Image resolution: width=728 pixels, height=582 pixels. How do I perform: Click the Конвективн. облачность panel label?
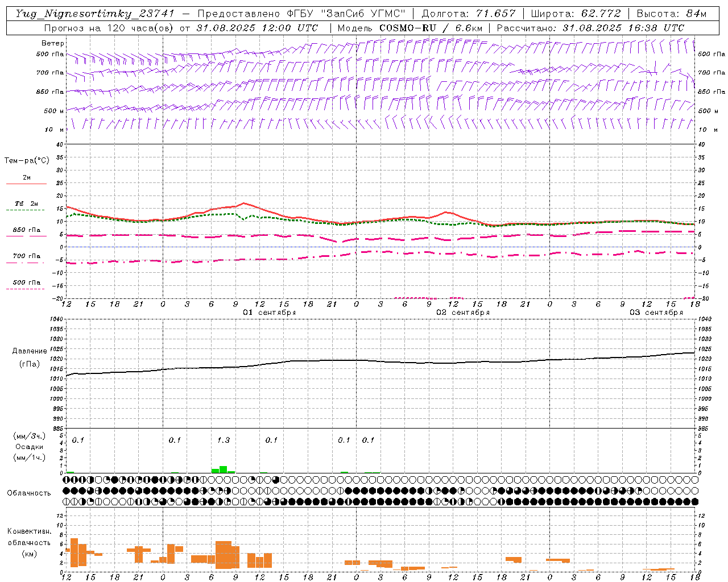click(30, 537)
